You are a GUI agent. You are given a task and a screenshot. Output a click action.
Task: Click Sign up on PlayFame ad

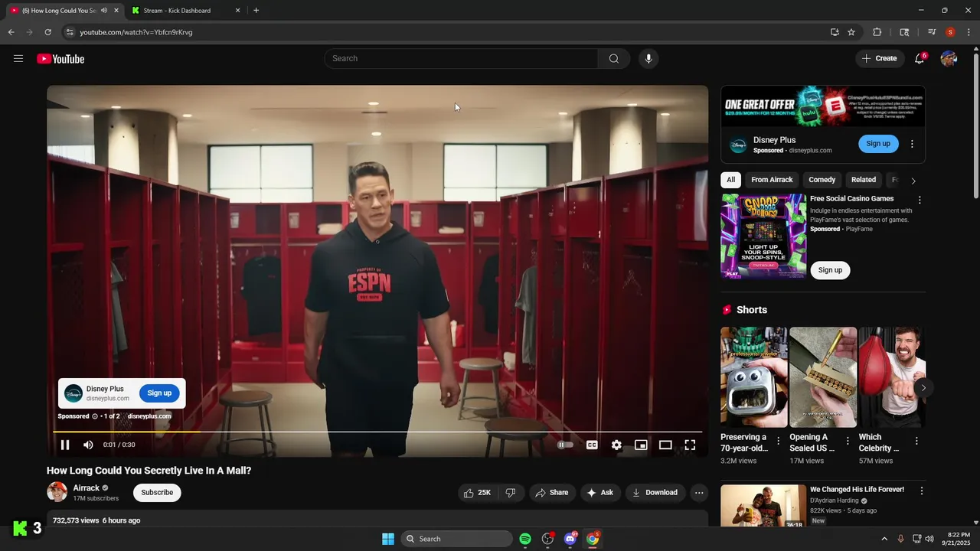point(830,270)
